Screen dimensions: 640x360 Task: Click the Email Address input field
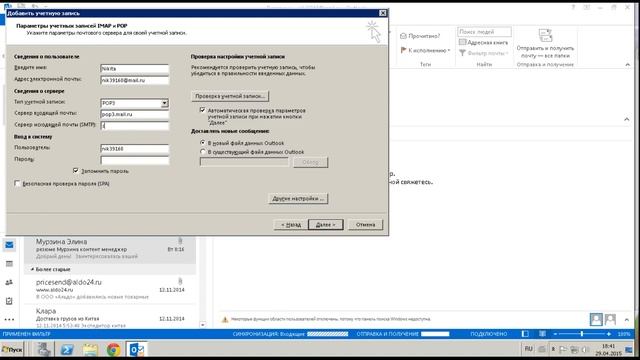click(x=135, y=80)
